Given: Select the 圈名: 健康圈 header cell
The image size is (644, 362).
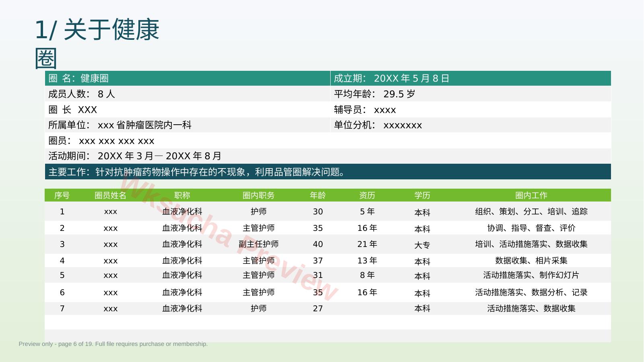Looking at the screenshot, I should click(187, 78).
